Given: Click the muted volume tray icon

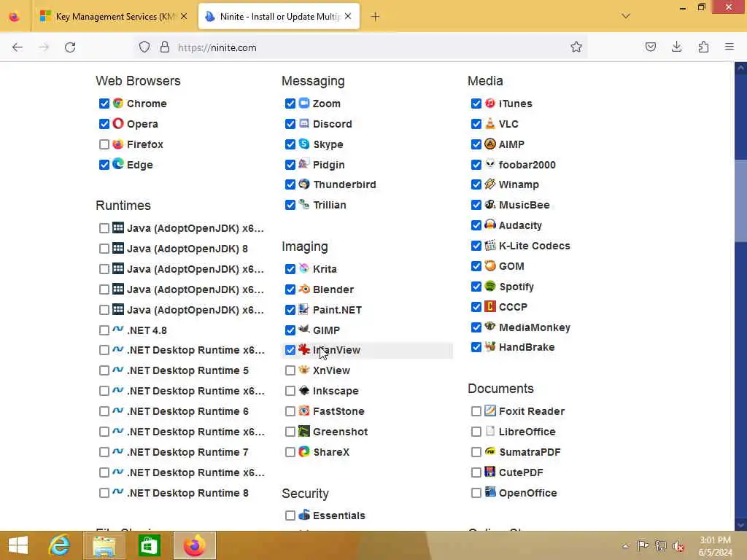Looking at the screenshot, I should tap(678, 545).
